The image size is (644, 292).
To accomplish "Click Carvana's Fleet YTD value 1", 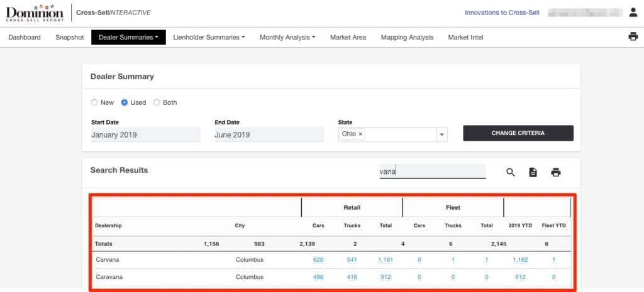I will click(553, 259).
